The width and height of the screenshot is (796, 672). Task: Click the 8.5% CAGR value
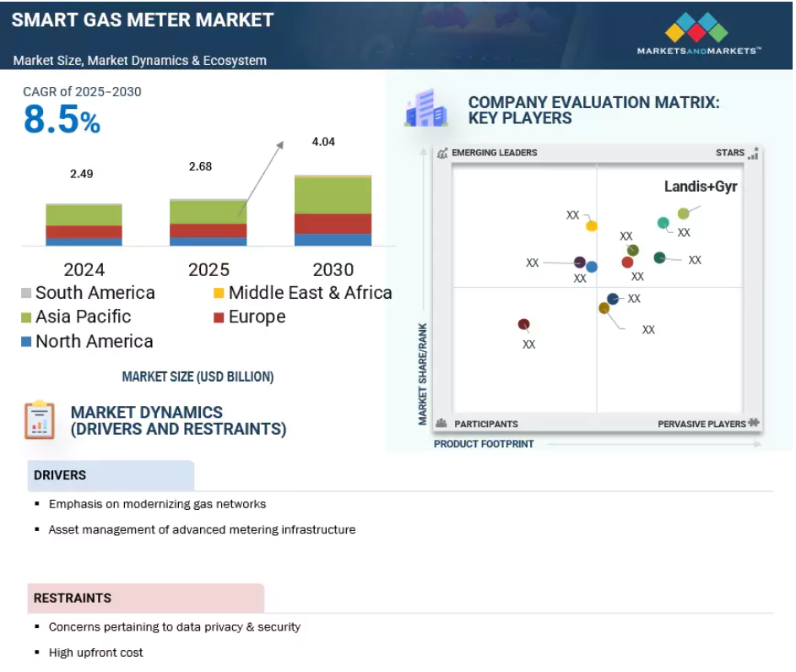tap(62, 120)
